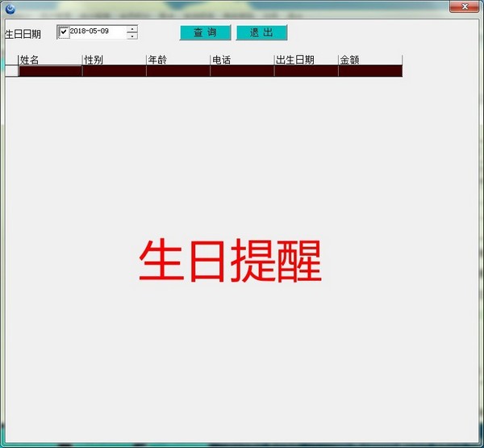Click the 姓名 column header

pyautogui.click(x=50, y=60)
